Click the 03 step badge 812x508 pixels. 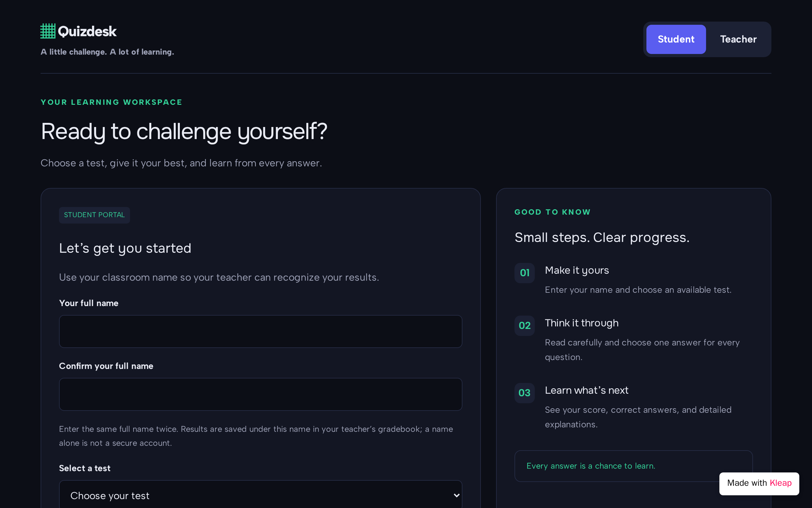(524, 393)
